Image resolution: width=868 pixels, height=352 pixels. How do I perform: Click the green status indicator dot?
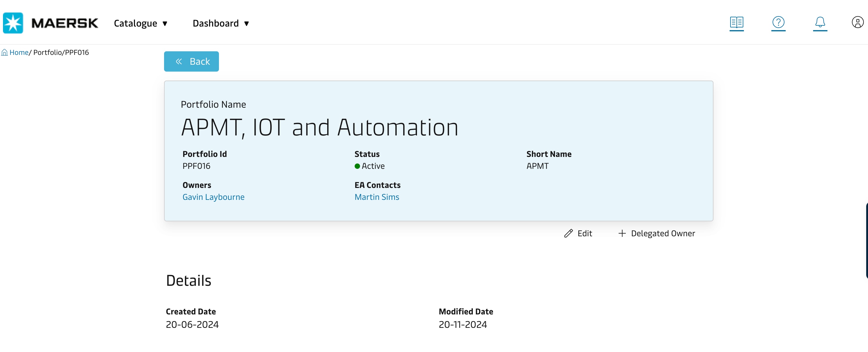click(357, 166)
